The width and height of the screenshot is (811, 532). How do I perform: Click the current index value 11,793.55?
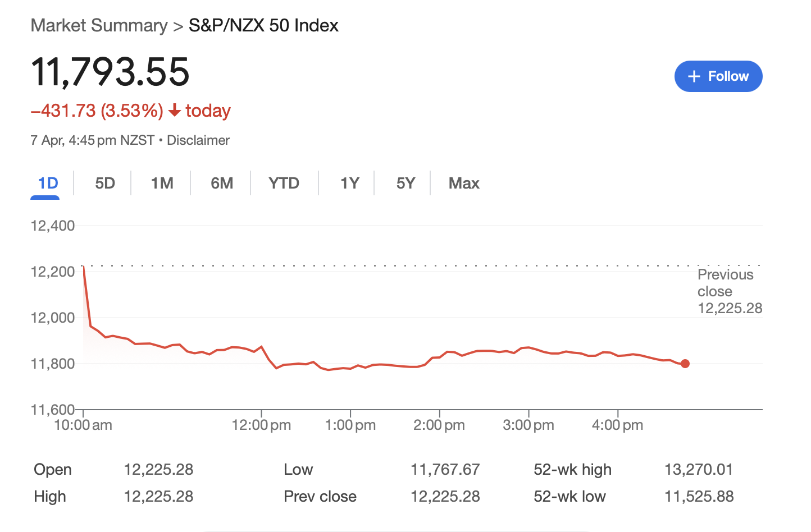[111, 72]
